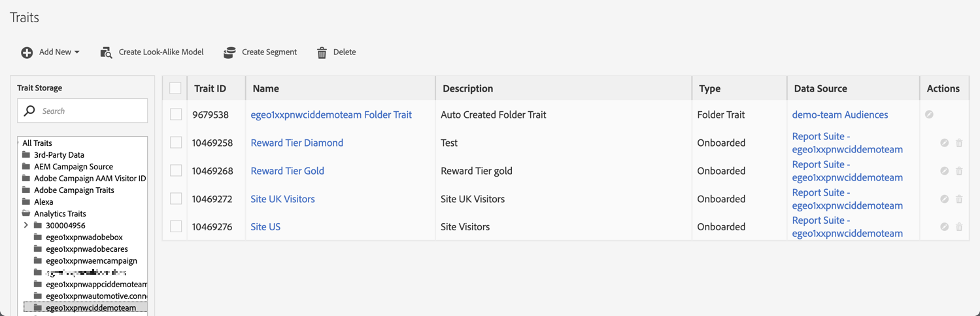
Task: Click the Delete trash icon in toolbar
Action: [x=322, y=52]
